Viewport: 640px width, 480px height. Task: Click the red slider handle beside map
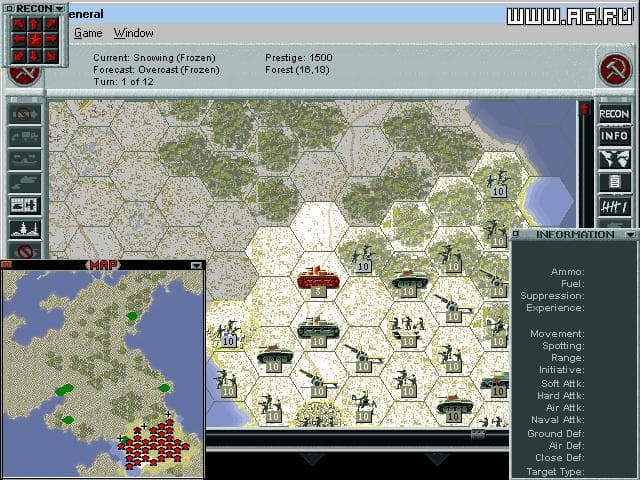[585, 109]
